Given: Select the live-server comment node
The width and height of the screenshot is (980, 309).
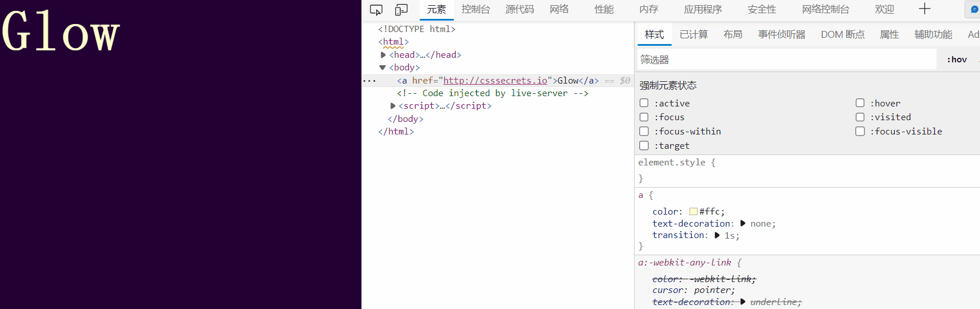Looking at the screenshot, I should (x=493, y=93).
